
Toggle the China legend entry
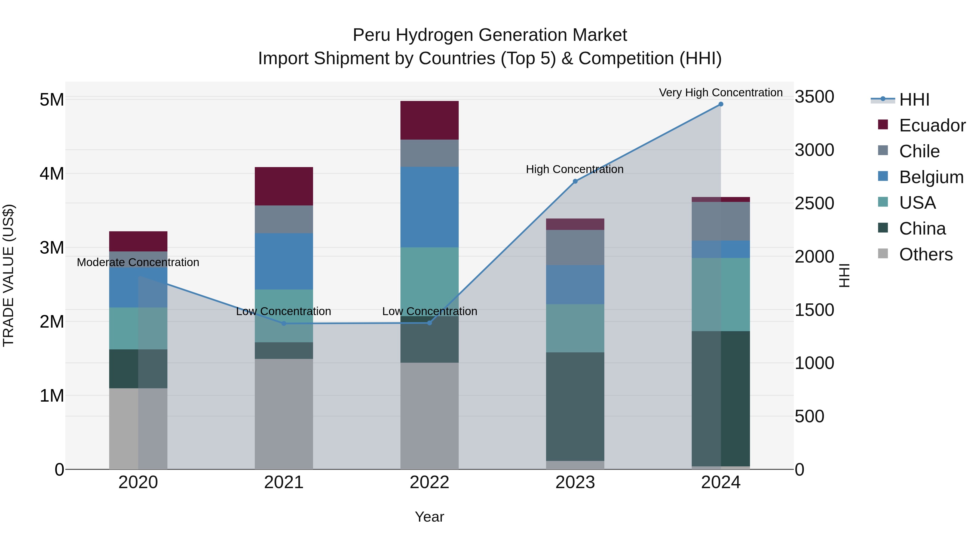pos(911,229)
